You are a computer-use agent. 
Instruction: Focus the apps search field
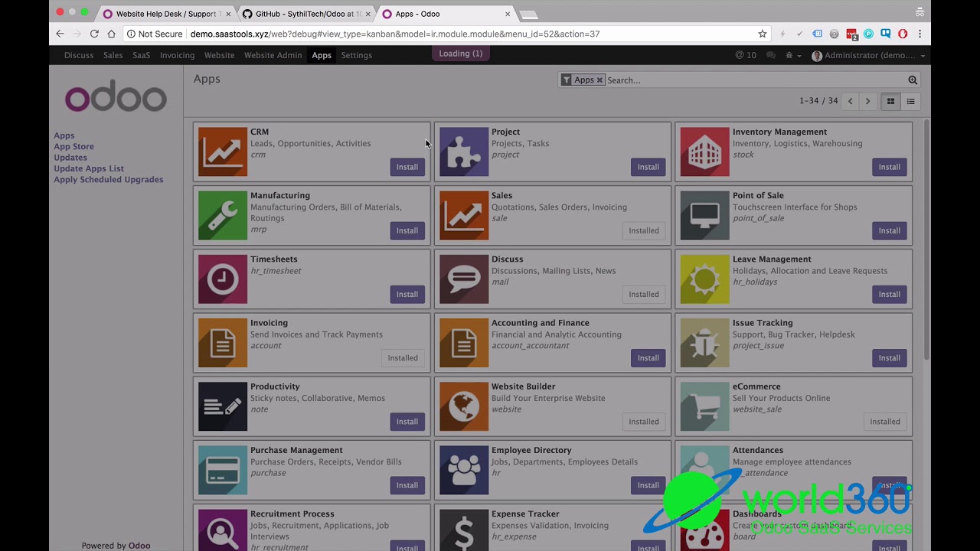click(754, 80)
